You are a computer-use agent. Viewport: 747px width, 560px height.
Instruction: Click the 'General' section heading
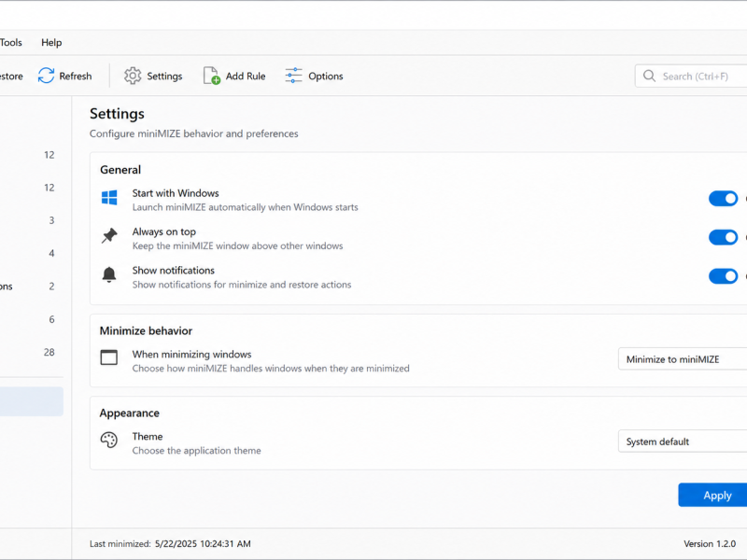click(x=120, y=170)
